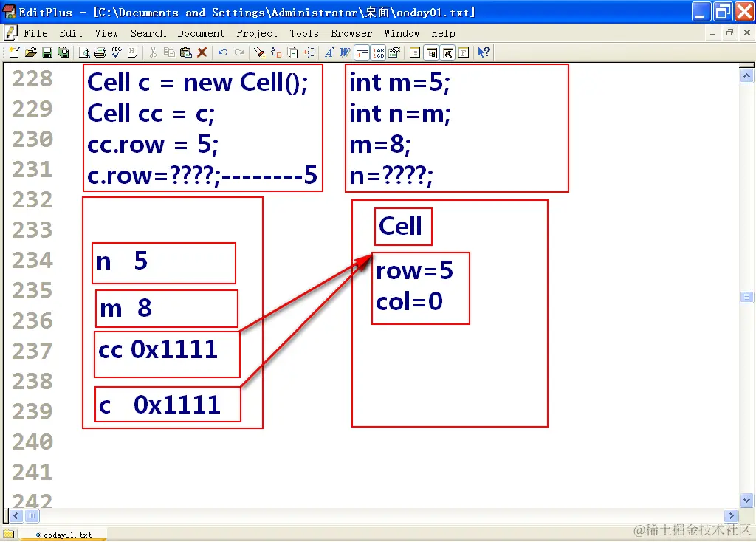Open the Edit menu
Screen dimensions: 756x542
[71, 33]
